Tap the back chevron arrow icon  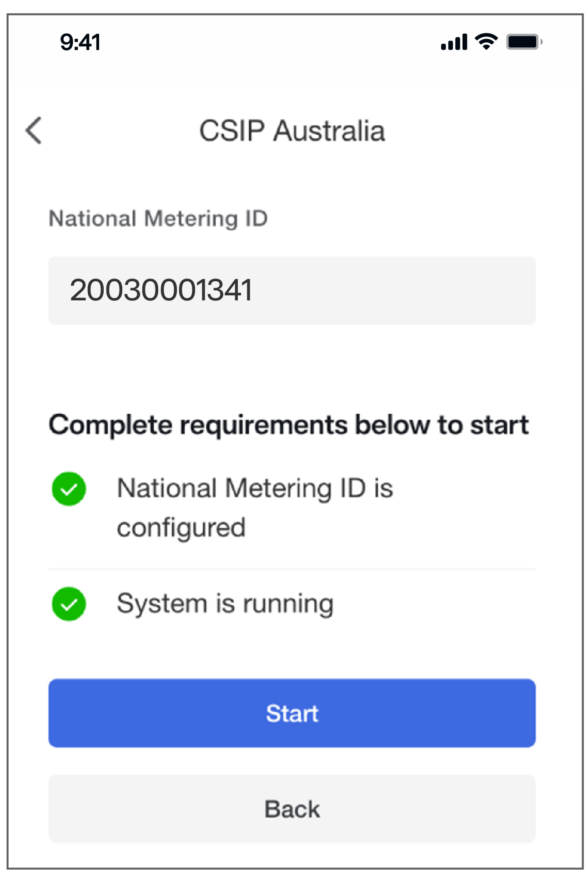(x=34, y=131)
